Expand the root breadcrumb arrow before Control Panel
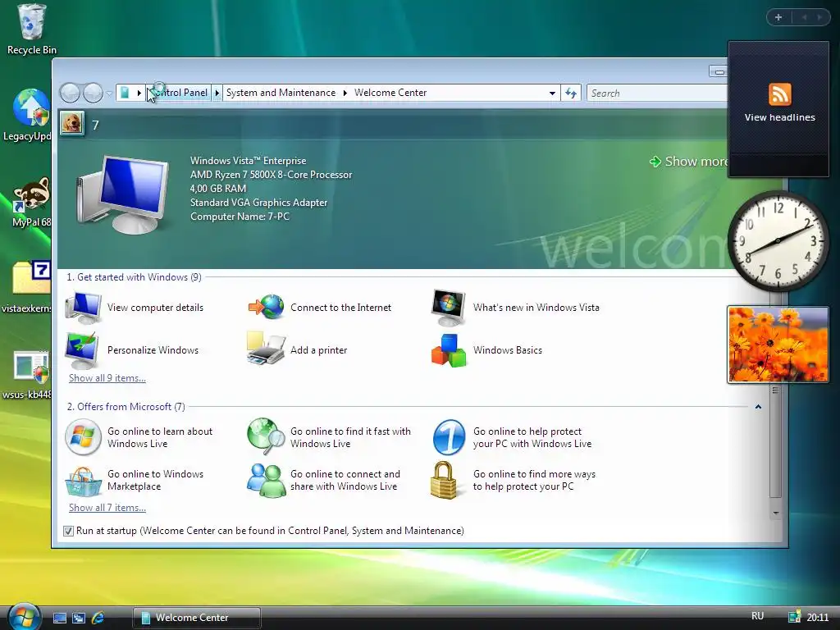The image size is (840, 630). tap(139, 93)
